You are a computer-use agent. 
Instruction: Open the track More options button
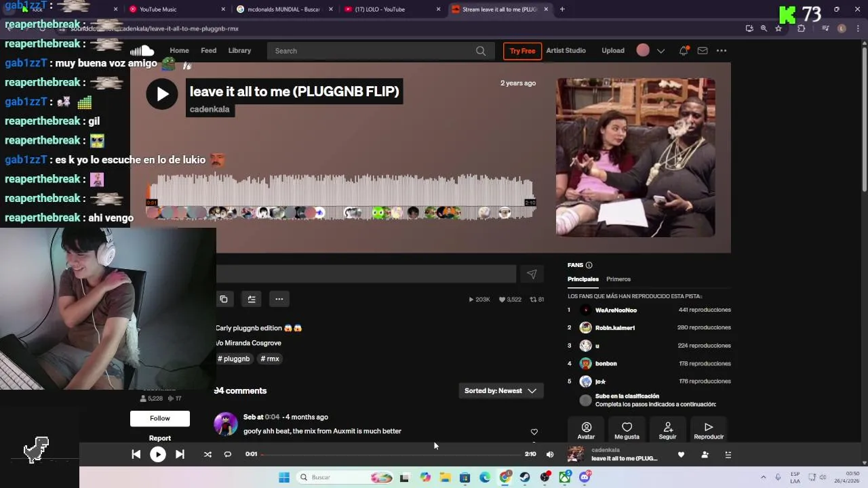tap(279, 299)
